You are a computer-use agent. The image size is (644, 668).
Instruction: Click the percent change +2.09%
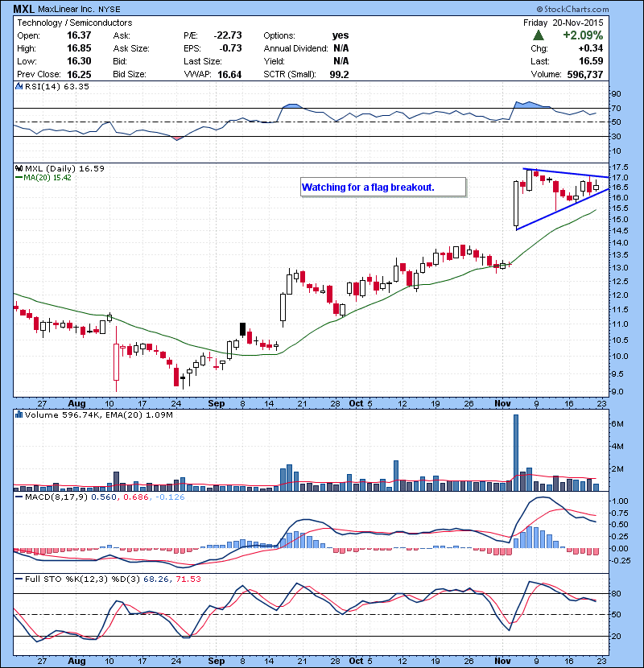point(583,35)
